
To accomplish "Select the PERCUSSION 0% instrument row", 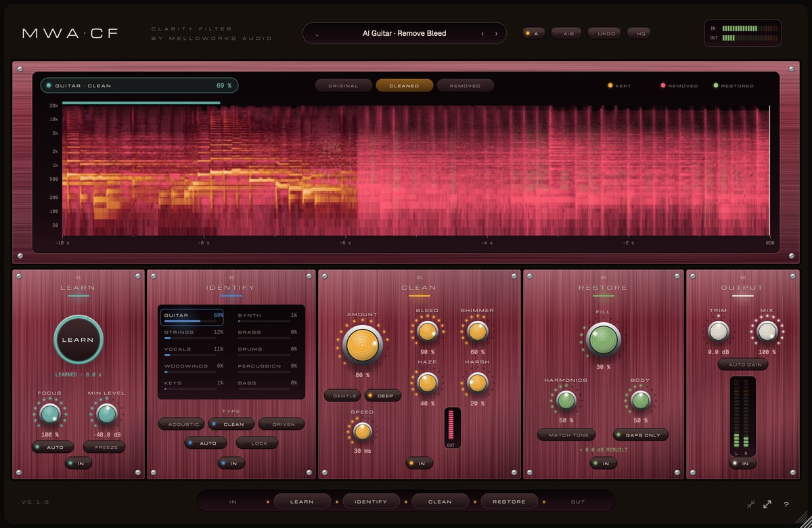I will (267, 368).
